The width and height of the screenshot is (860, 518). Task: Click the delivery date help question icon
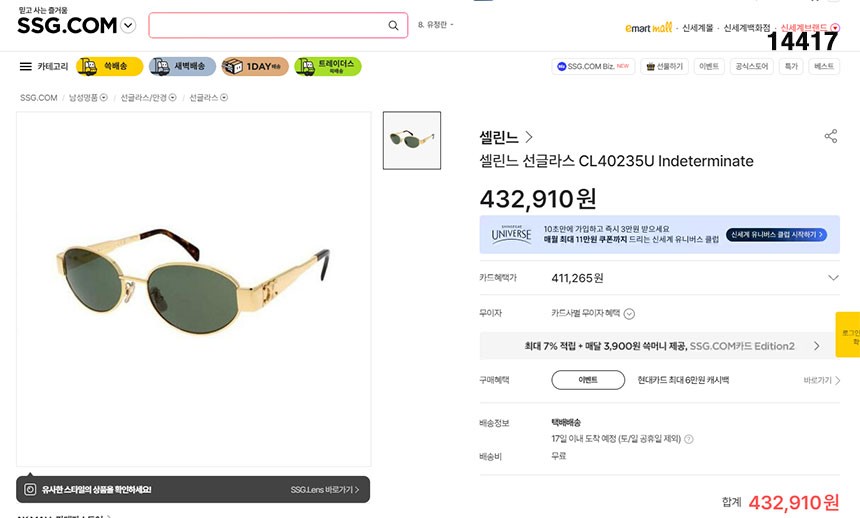(689, 439)
